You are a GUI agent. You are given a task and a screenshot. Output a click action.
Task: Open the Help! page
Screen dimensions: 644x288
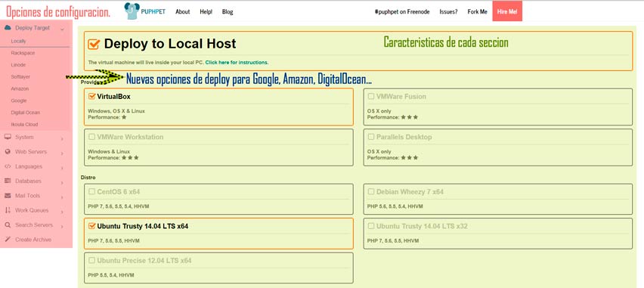tap(206, 11)
